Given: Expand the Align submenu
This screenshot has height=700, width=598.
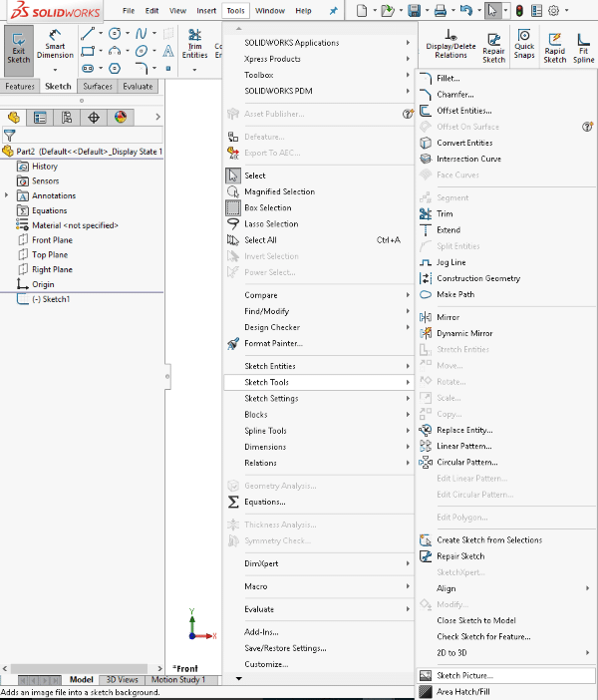Looking at the screenshot, I should 507,589.
